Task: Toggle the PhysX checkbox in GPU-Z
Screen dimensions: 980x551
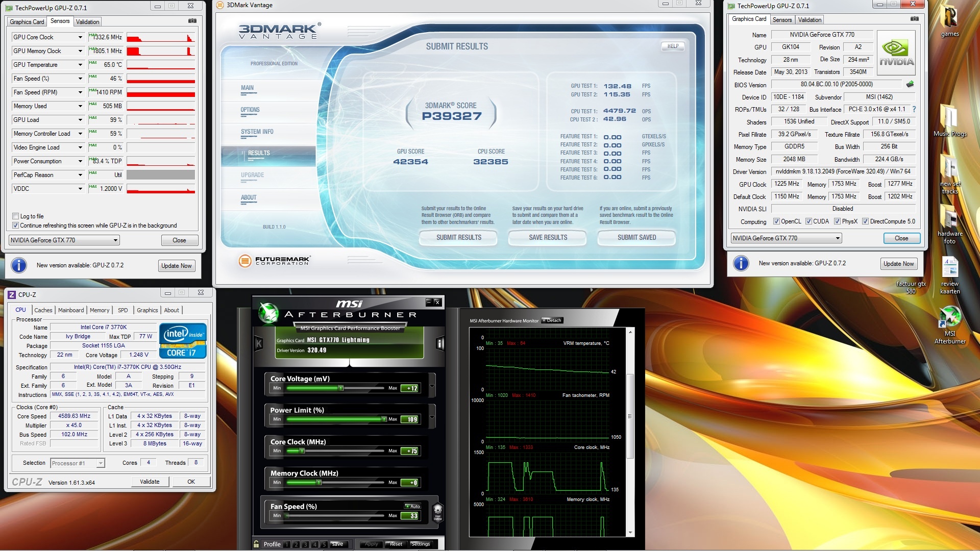Action: coord(837,221)
